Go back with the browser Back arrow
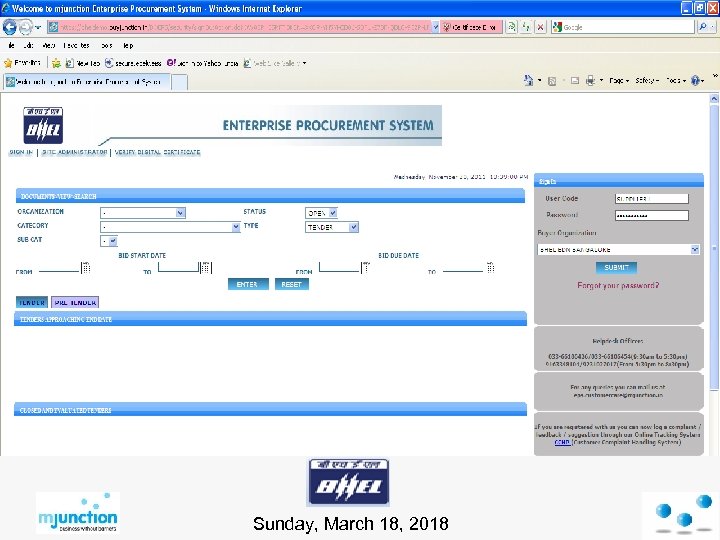Viewport: 720px width, 540px height. click(10, 27)
